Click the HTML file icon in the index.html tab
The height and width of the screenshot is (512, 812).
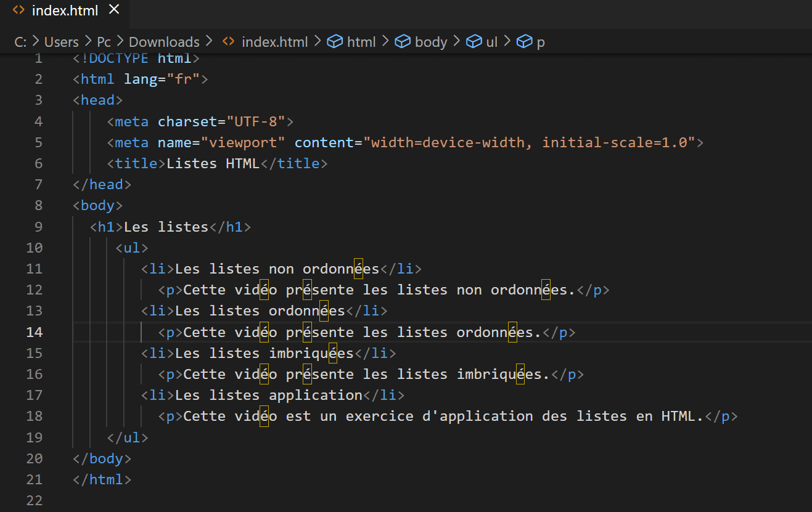[19, 10]
